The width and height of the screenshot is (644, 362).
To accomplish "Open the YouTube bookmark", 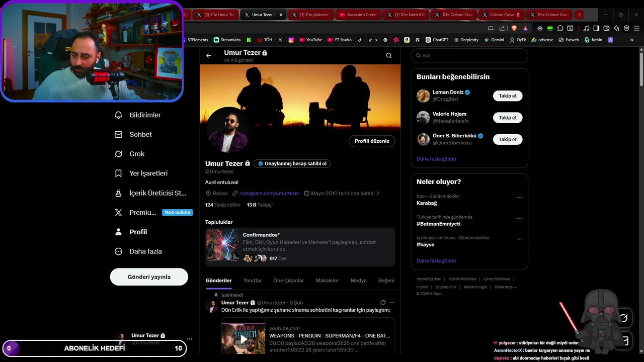I will click(x=310, y=40).
